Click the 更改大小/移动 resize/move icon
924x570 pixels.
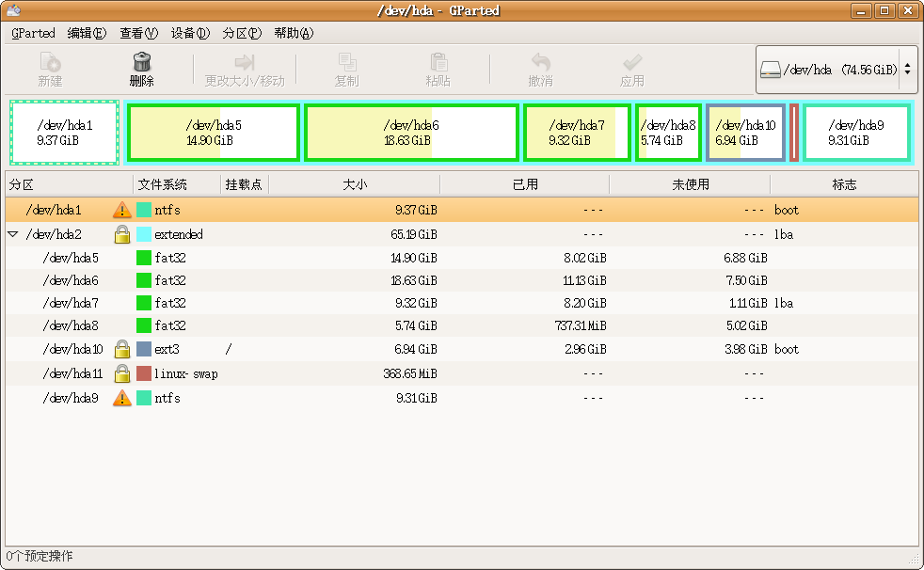[245, 62]
